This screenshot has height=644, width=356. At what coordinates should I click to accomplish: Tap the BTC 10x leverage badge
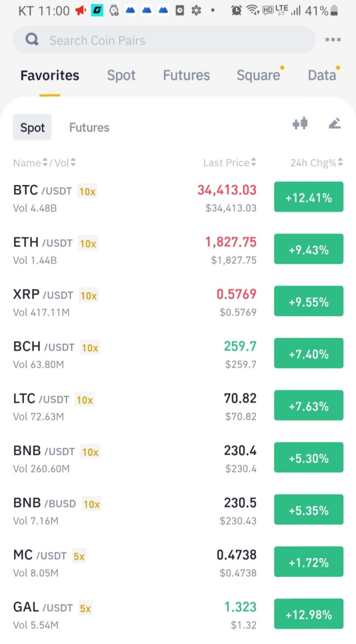87,191
